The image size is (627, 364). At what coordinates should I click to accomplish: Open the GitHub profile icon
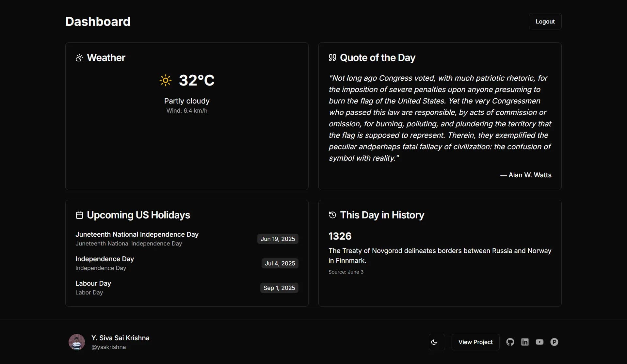[510, 342]
